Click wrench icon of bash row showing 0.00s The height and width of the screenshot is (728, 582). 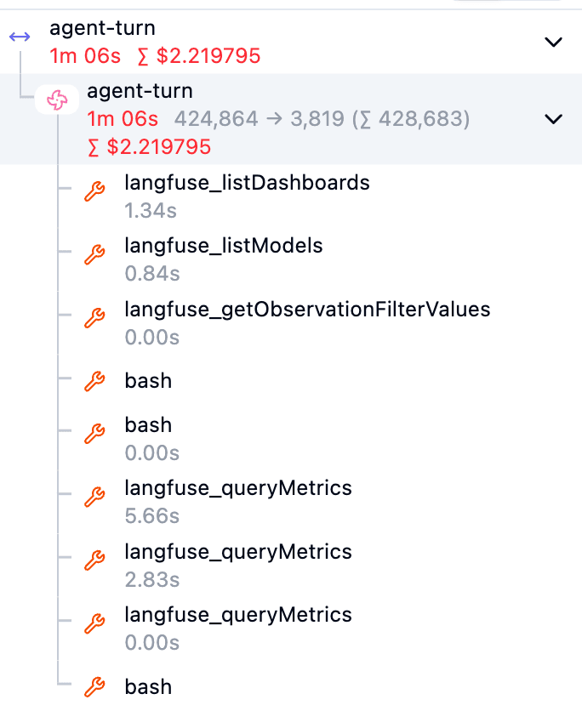pyautogui.click(x=94, y=434)
